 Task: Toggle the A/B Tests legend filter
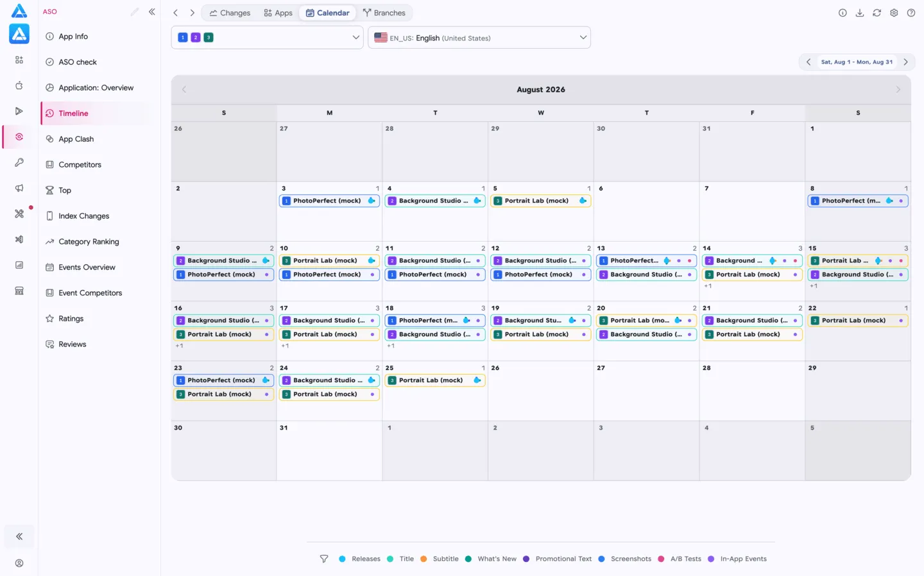(680, 559)
